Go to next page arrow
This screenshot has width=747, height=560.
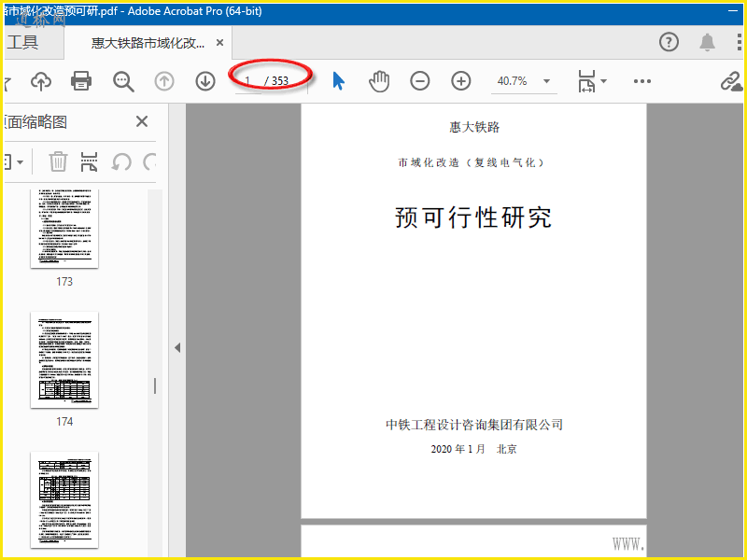205,81
